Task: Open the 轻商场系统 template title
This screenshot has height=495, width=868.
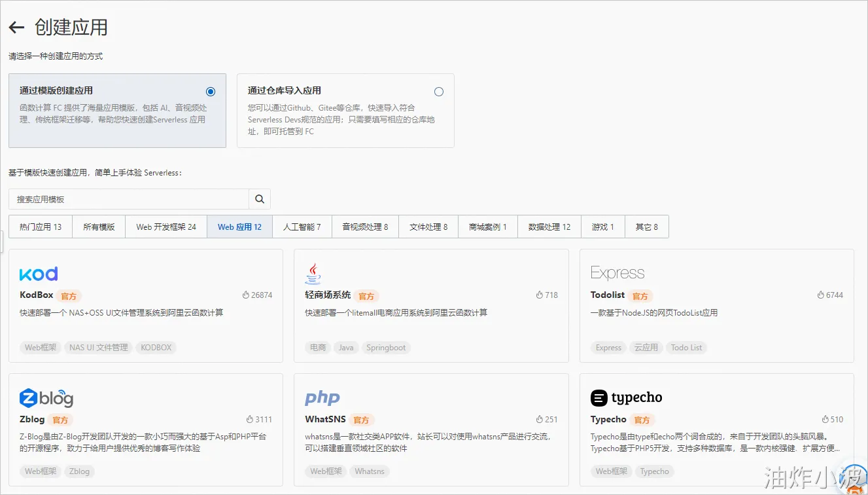Action: pos(328,295)
